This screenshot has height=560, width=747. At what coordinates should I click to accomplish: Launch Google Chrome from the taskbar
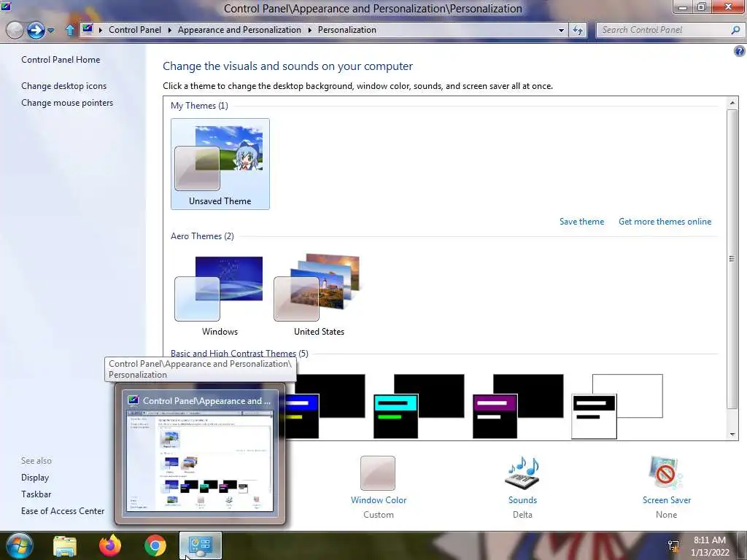pos(155,545)
